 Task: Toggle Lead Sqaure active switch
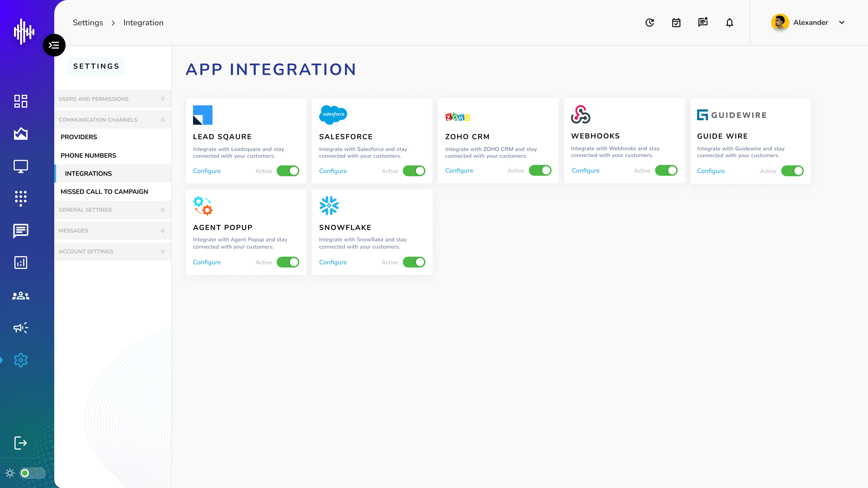pos(288,171)
